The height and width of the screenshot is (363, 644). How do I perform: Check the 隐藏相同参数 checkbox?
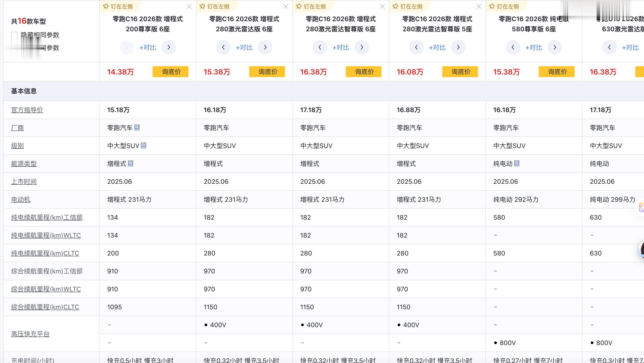14,35
